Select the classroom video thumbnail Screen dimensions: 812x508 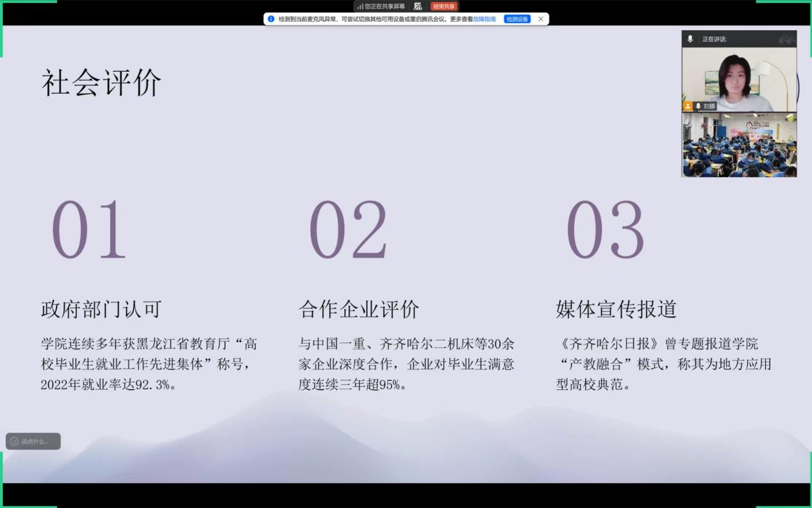[x=738, y=145]
